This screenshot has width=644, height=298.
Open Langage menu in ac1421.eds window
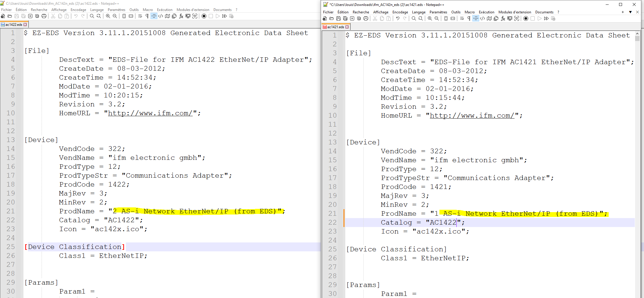coord(419,12)
